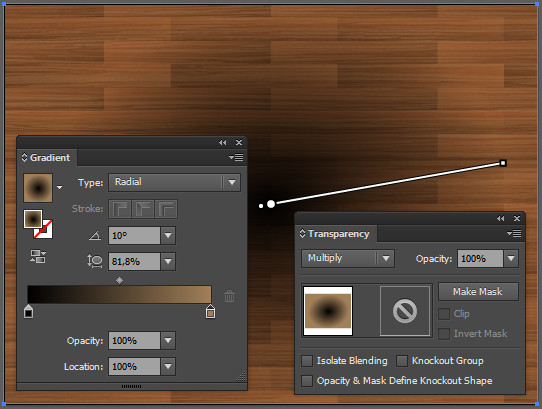Click the Reverse Gradient icon

pyautogui.click(x=38, y=257)
